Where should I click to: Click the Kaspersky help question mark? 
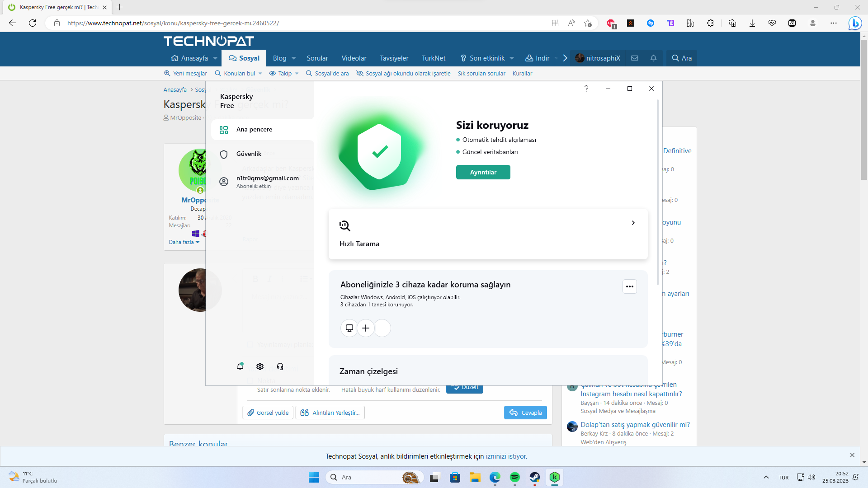pyautogui.click(x=586, y=89)
